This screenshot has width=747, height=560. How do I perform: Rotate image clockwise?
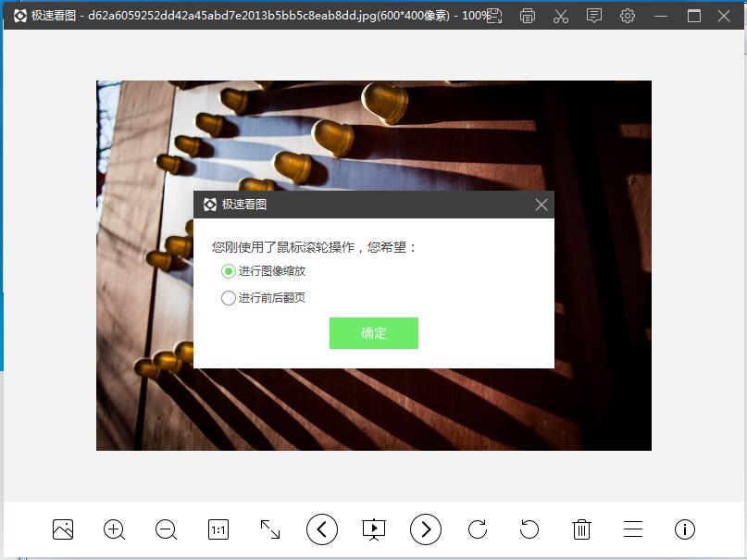point(478,529)
